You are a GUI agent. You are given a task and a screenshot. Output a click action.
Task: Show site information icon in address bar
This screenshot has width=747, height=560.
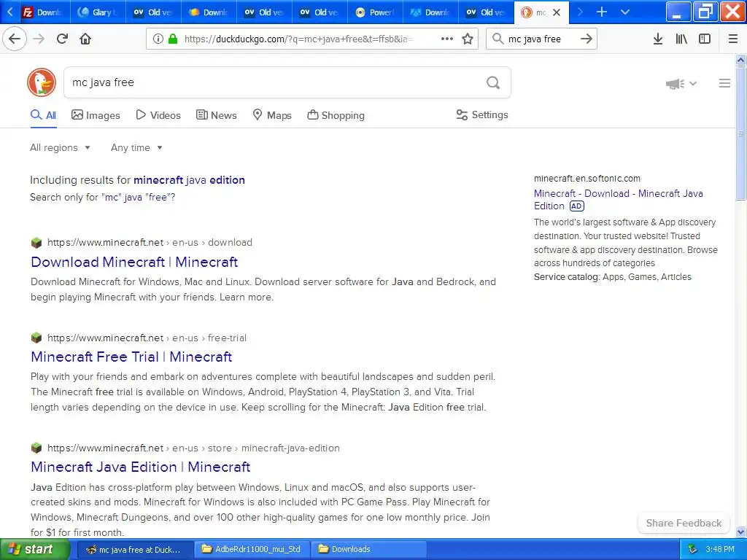(x=158, y=39)
